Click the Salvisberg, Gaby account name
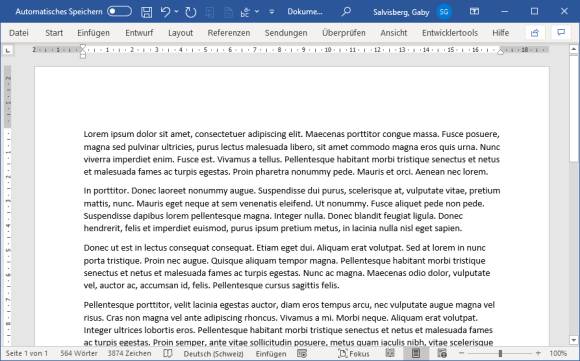 click(401, 12)
